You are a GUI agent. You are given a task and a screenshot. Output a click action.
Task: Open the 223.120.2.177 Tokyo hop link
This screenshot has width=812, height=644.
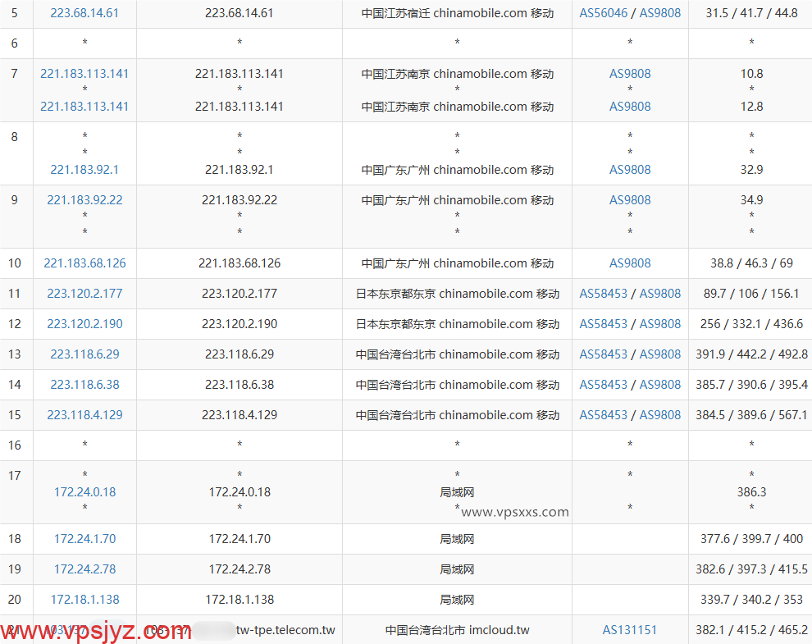click(84, 293)
